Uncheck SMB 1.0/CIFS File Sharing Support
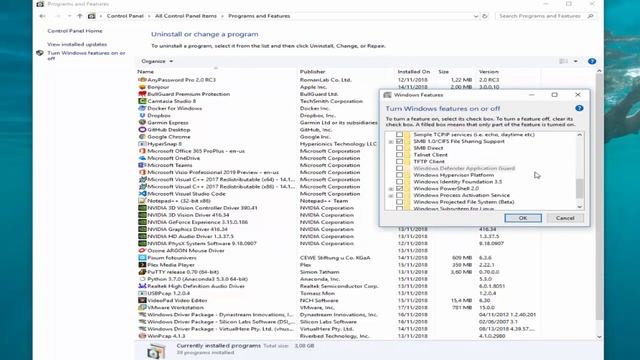The height and width of the screenshot is (360, 640). pyautogui.click(x=399, y=141)
